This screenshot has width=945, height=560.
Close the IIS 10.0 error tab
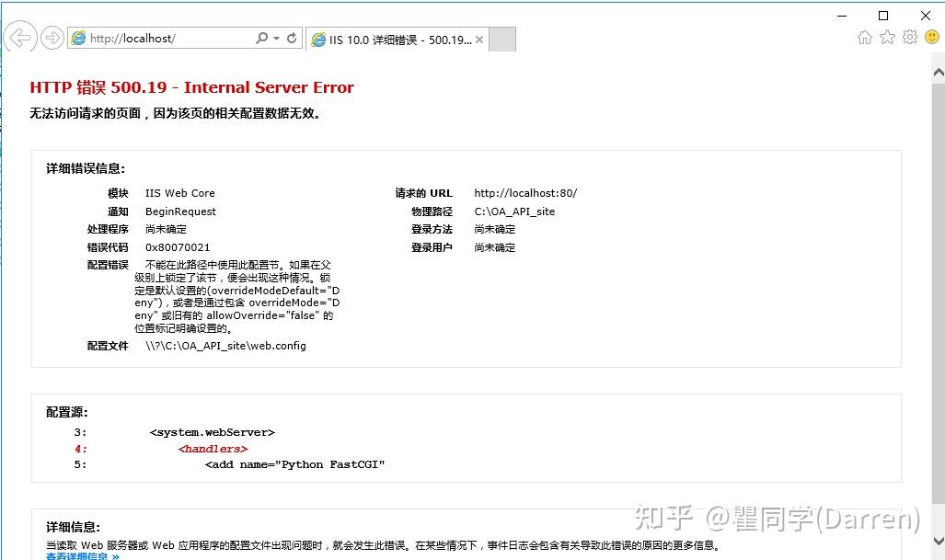[x=478, y=40]
